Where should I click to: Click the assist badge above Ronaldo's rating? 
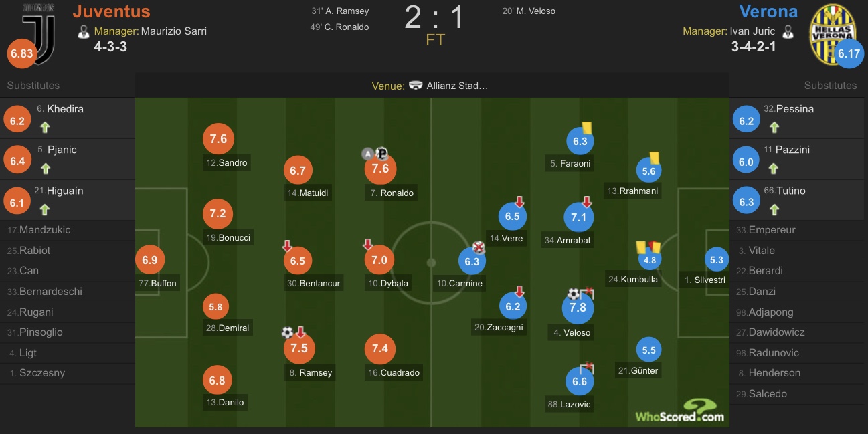(367, 153)
